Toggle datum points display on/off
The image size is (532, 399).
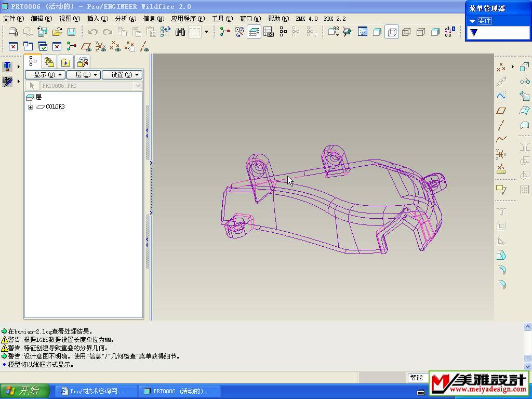115,47
